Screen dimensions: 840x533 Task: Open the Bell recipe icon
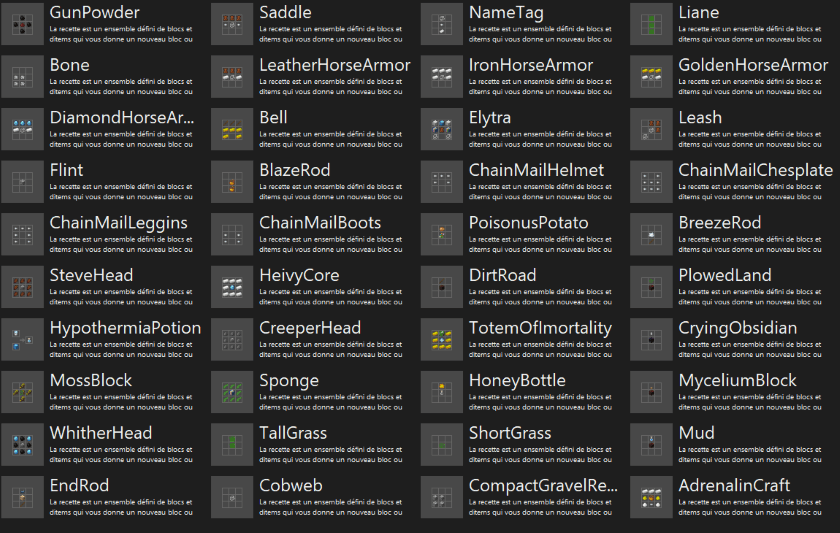[232, 129]
